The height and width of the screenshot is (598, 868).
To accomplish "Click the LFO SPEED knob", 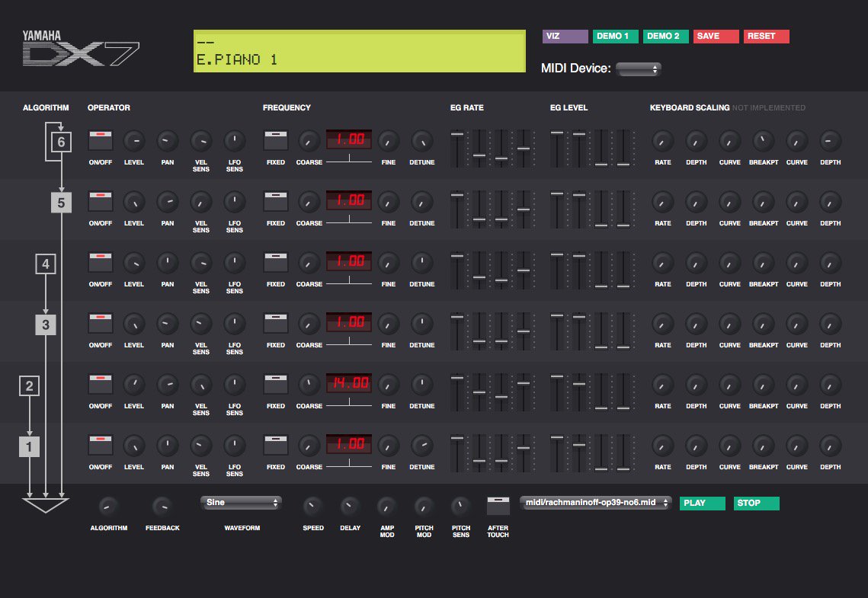I will tap(312, 504).
